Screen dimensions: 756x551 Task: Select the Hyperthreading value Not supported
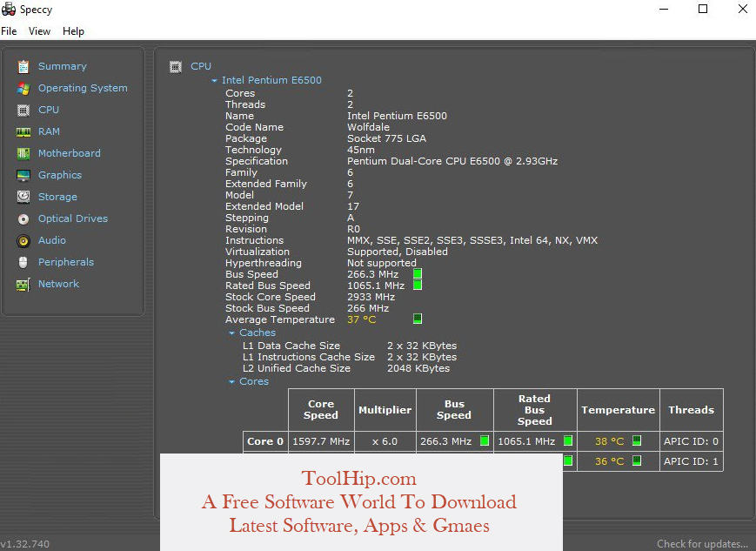(382, 263)
